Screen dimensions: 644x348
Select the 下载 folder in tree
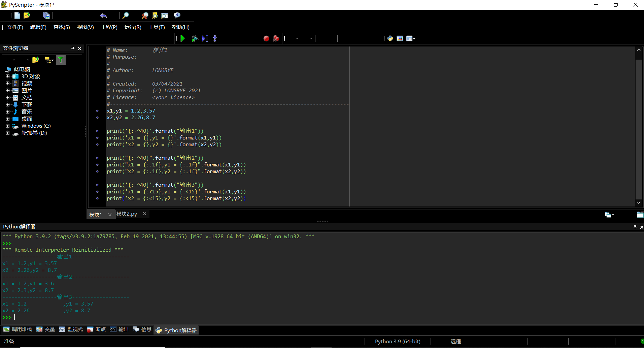click(x=27, y=105)
